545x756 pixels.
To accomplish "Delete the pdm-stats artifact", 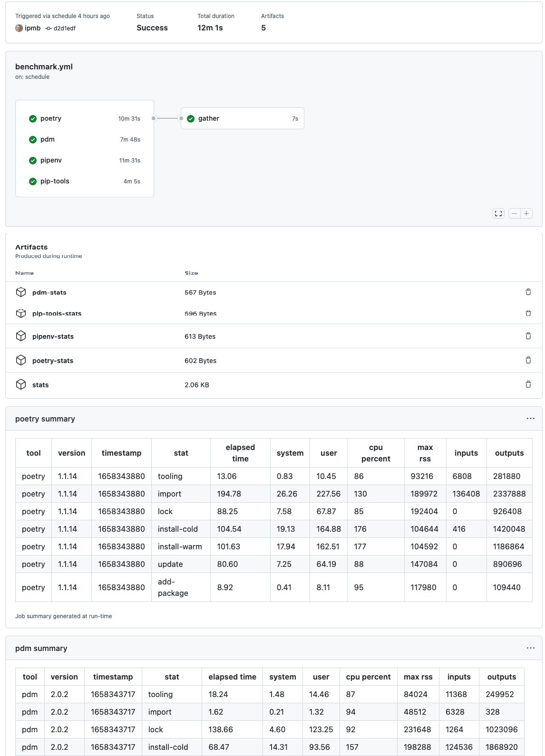I will (528, 292).
